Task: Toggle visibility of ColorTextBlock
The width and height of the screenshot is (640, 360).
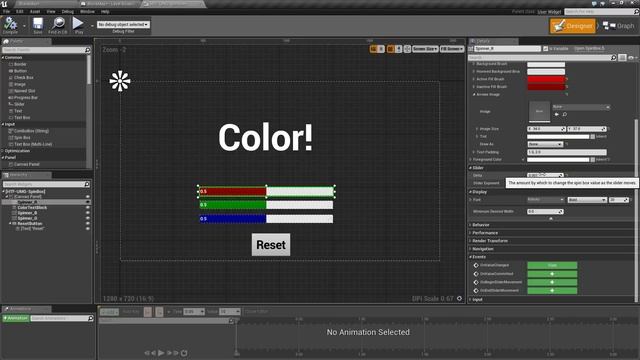Action: [x=88, y=208]
